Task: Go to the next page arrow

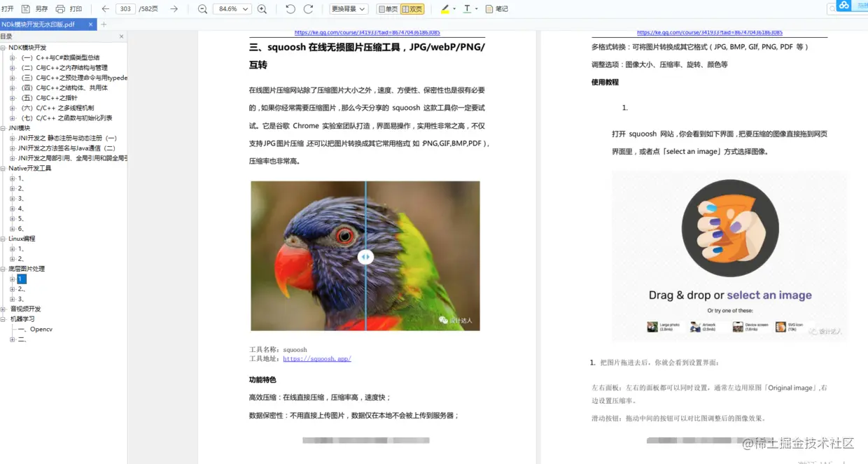Action: tap(174, 9)
